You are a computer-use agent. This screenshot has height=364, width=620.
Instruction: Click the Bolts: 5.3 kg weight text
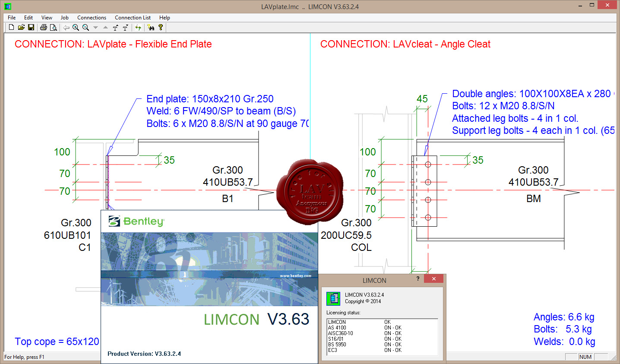[563, 329]
